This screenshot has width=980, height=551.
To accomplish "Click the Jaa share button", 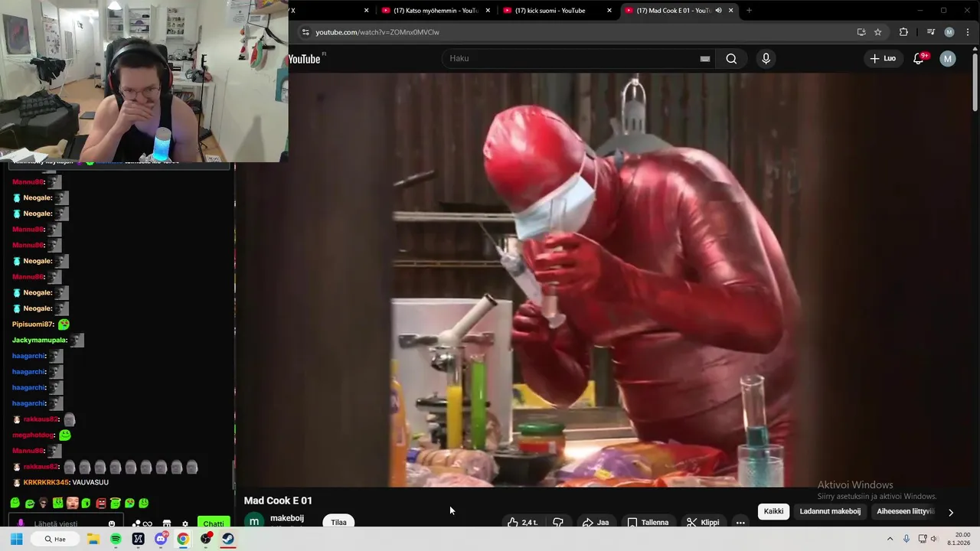I will 595,522.
